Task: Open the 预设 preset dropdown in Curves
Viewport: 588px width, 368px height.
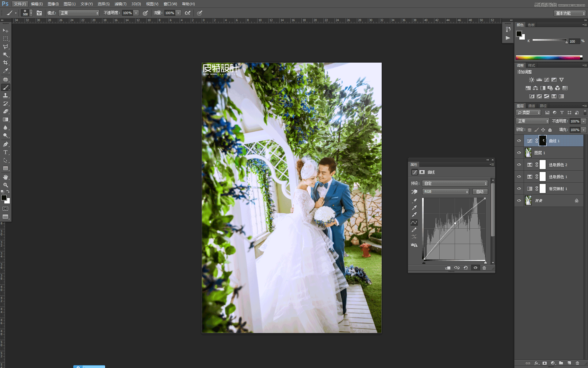Action: (455, 183)
